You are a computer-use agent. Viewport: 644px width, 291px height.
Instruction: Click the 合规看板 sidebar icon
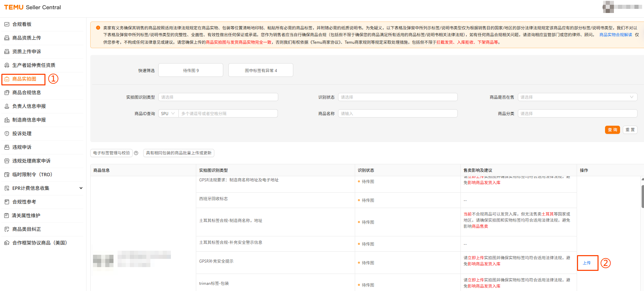pos(7,24)
